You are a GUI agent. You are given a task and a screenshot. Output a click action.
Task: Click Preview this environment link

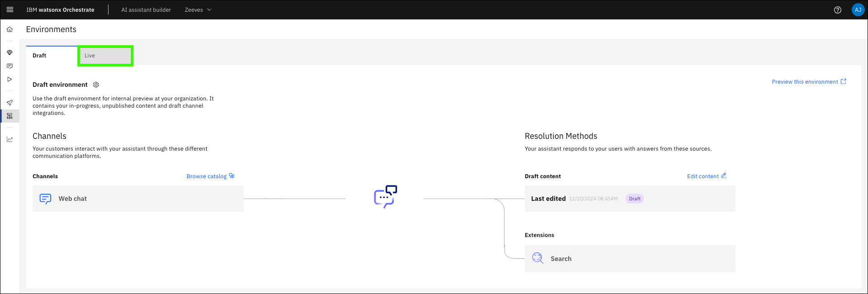pyautogui.click(x=808, y=82)
